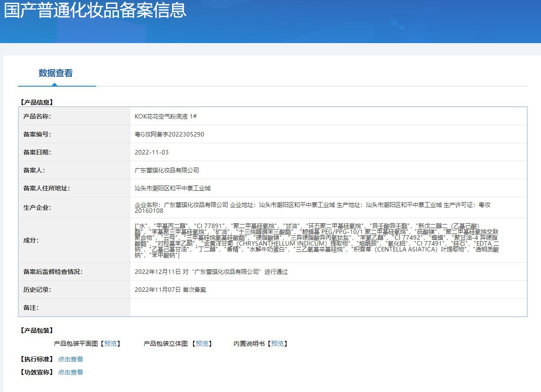
Task: Click address value 汕头市潮阳区和平中寨工业城
Action: pyautogui.click(x=172, y=188)
